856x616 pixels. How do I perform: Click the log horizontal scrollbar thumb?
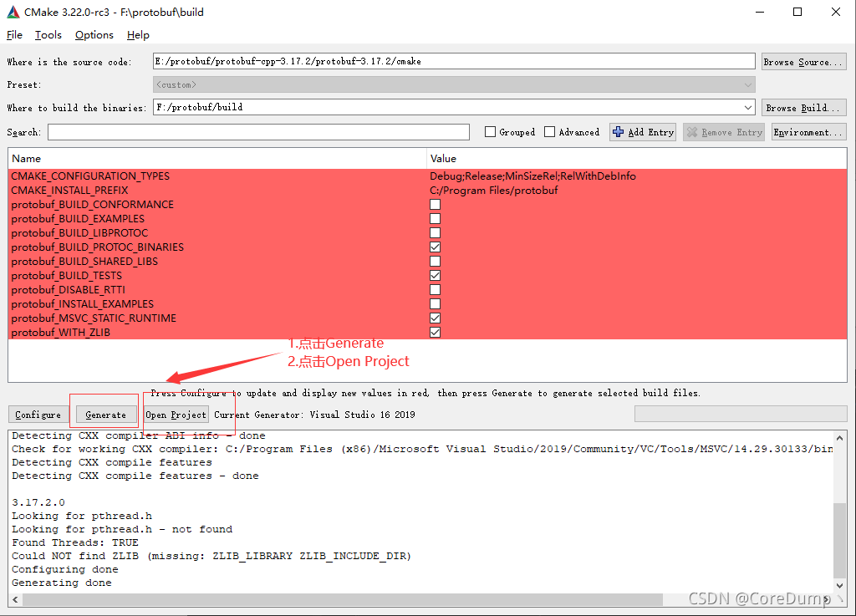pos(343,599)
